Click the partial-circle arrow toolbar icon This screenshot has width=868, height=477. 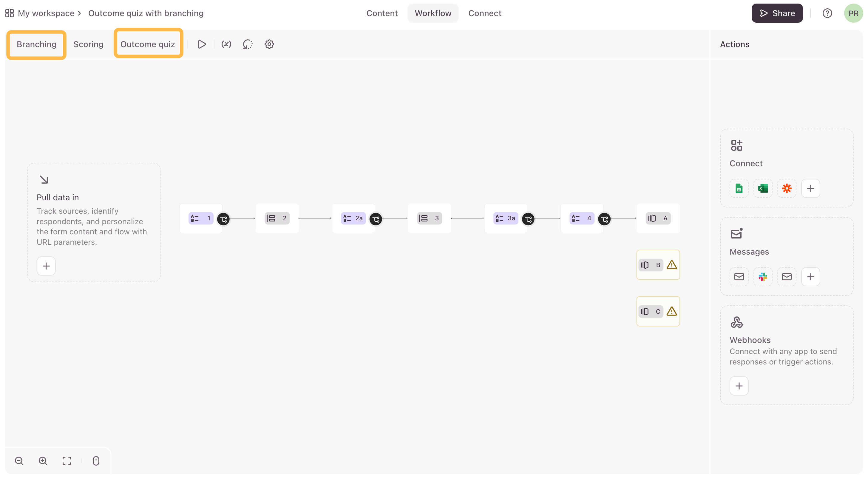248,44
